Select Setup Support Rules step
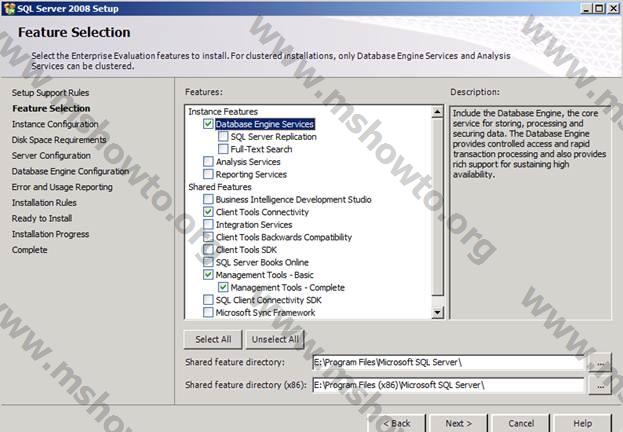 (50, 93)
